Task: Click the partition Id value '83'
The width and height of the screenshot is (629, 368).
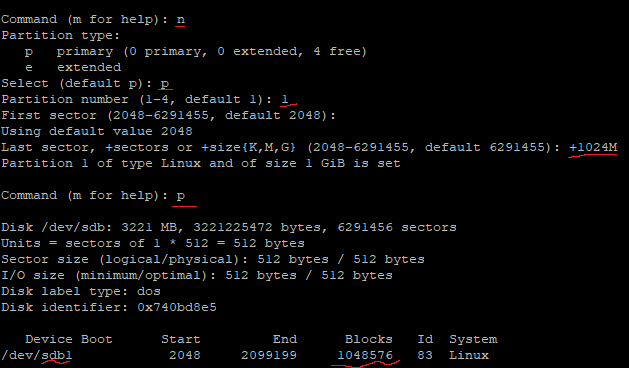Action: pos(425,356)
